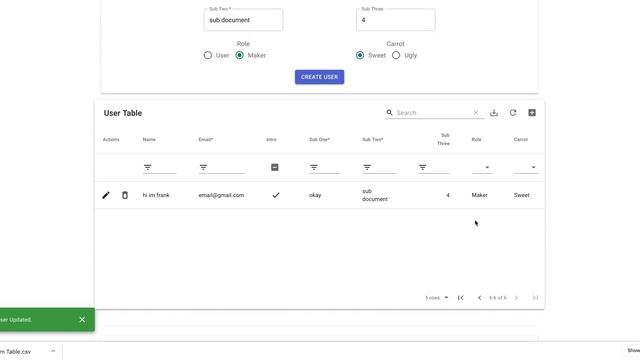Open the rows per page dropdown
Viewport: 640px width, 360px height.
coord(437,298)
